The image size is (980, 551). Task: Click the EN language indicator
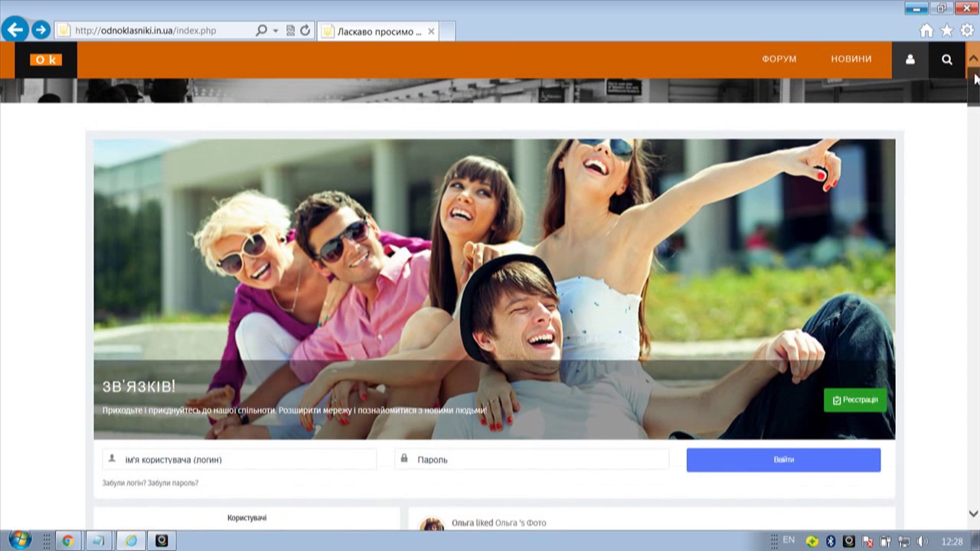[x=789, y=540]
